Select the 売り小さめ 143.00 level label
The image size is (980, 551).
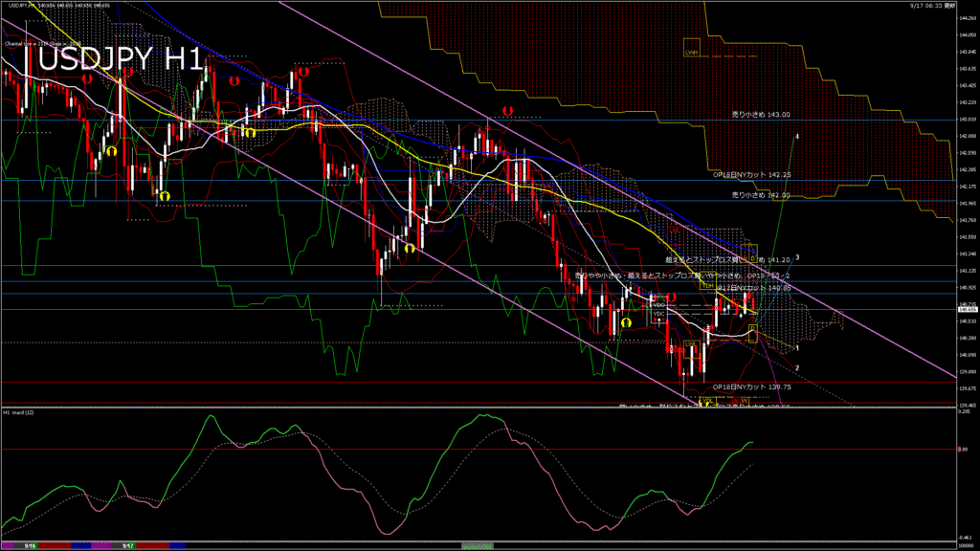(761, 115)
